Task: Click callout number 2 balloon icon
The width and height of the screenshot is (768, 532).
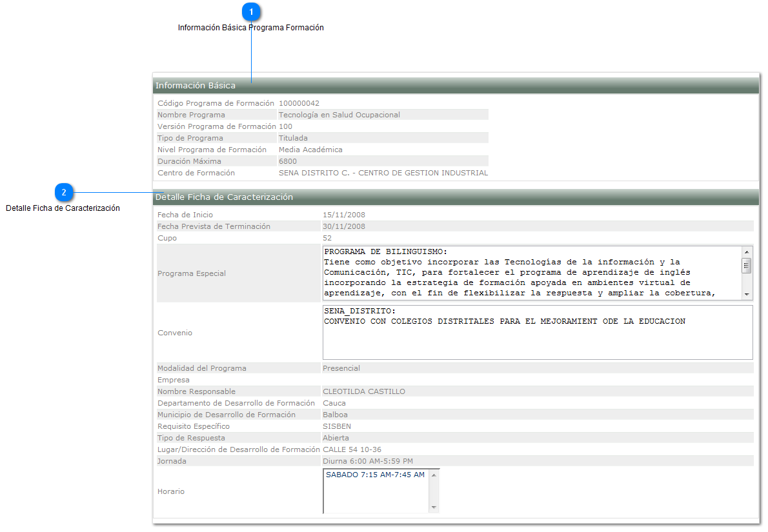Action: (x=63, y=192)
